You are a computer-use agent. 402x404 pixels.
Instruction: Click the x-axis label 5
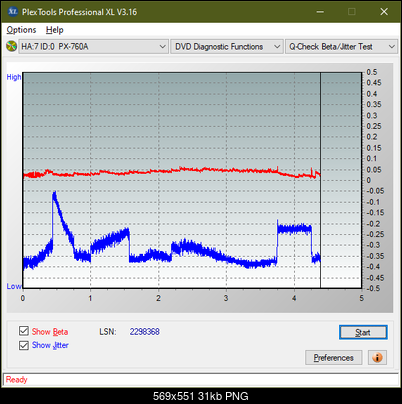362,298
